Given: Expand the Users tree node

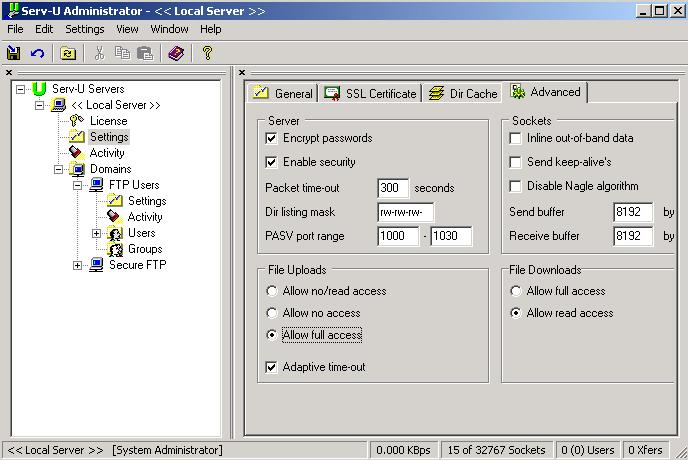Looking at the screenshot, I should coord(97,234).
